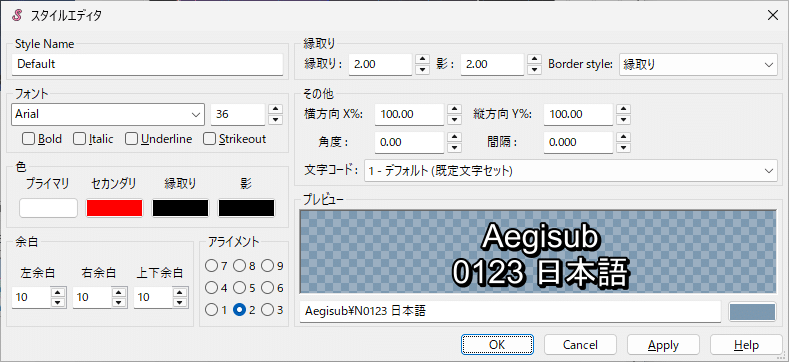
Task: Decrease 影 shadow value down arrow
Action: point(534,69)
